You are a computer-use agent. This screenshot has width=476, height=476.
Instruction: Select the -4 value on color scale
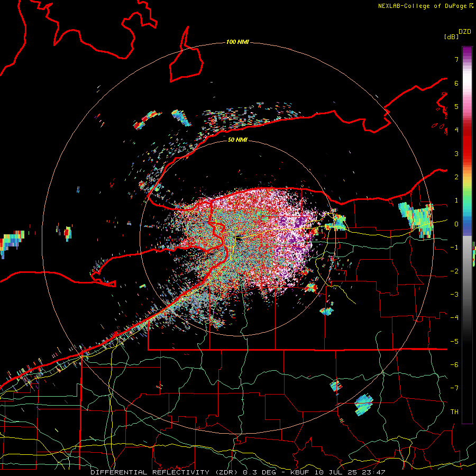point(454,318)
